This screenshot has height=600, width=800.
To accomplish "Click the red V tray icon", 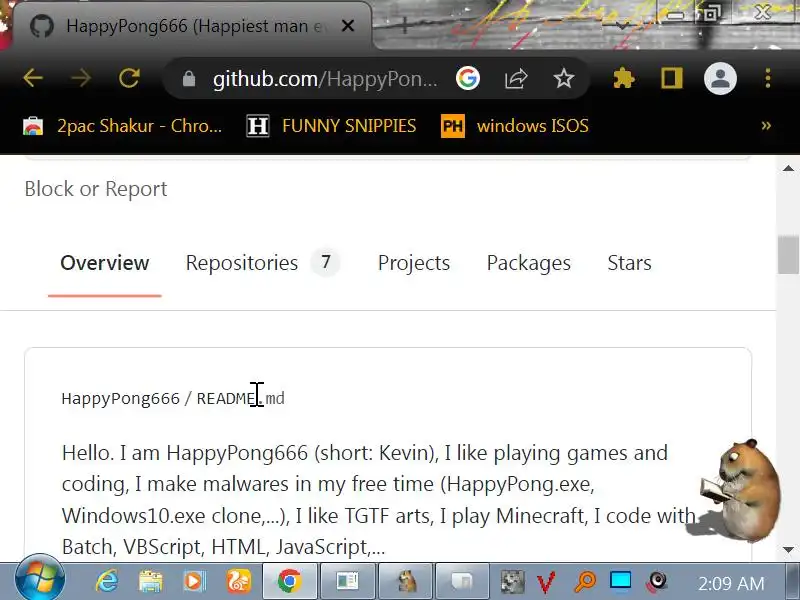I will [546, 582].
